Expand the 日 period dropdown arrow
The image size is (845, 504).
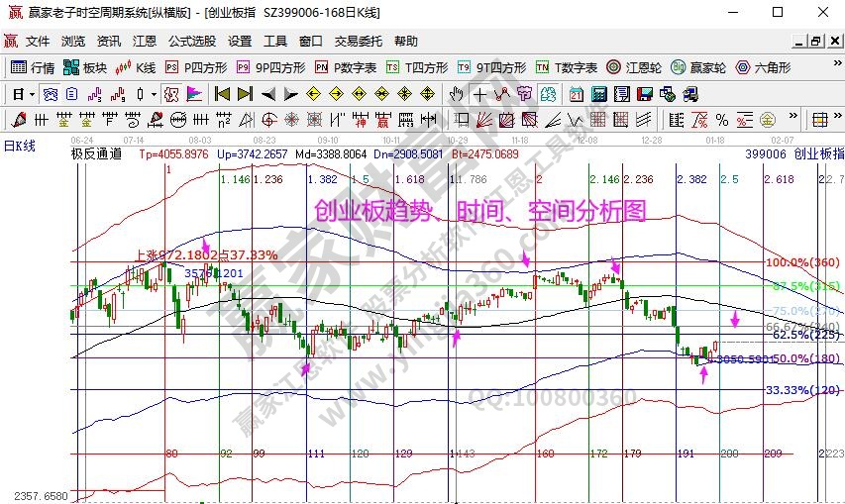coord(32,95)
